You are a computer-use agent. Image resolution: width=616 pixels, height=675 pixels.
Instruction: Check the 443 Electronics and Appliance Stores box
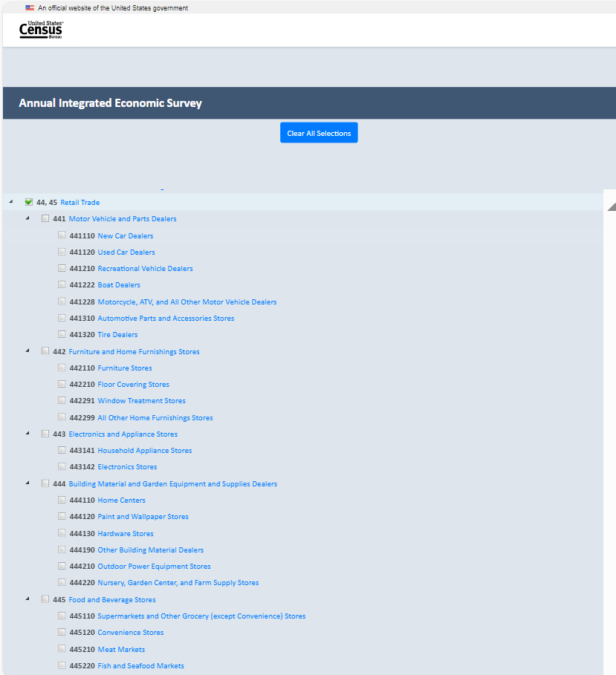[x=46, y=434]
